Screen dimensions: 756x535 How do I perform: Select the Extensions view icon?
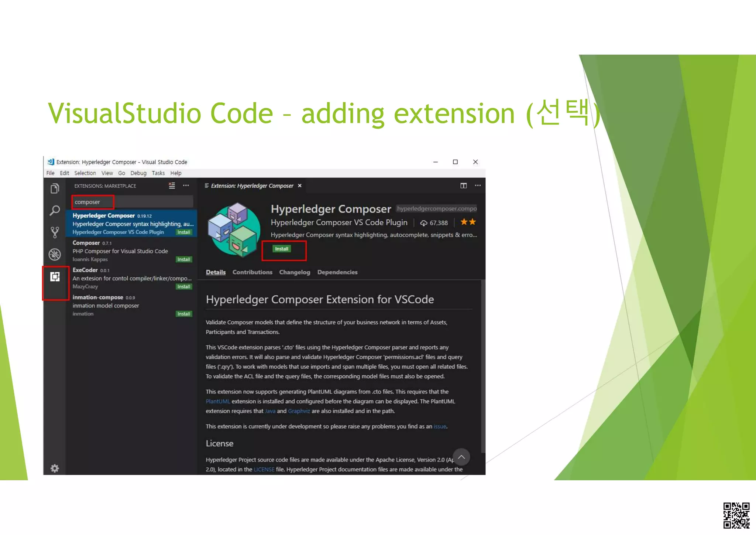click(x=55, y=277)
